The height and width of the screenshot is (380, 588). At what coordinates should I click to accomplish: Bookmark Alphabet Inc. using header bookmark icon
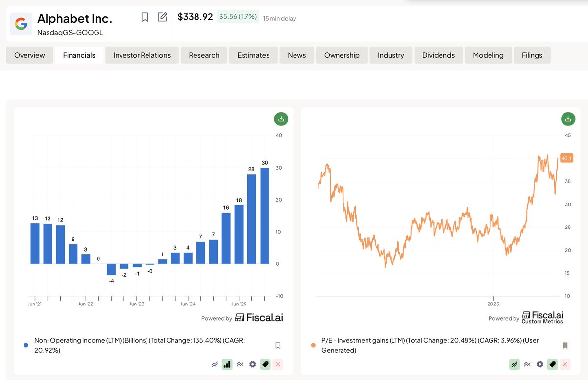145,17
